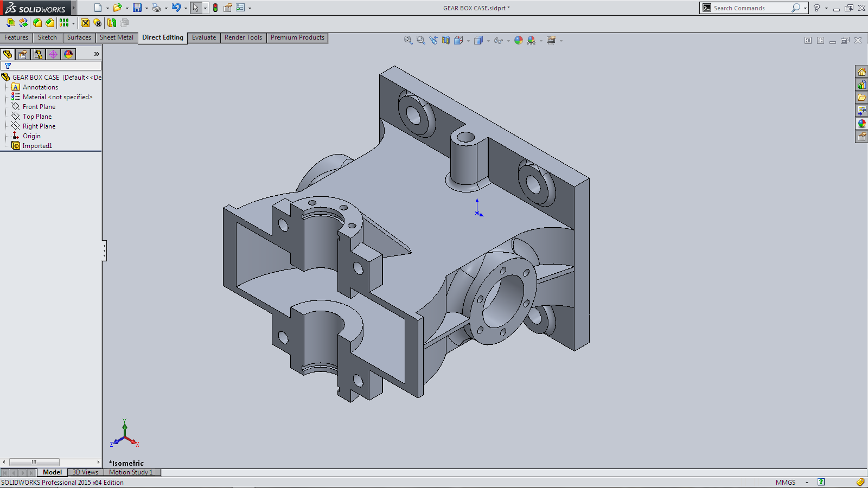
Task: Open the PropertyManager tab in the left panel
Action: pyautogui.click(x=23, y=54)
